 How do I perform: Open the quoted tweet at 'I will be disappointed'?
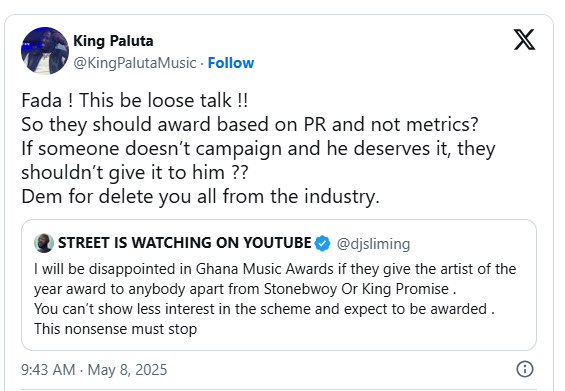pyautogui.click(x=275, y=269)
